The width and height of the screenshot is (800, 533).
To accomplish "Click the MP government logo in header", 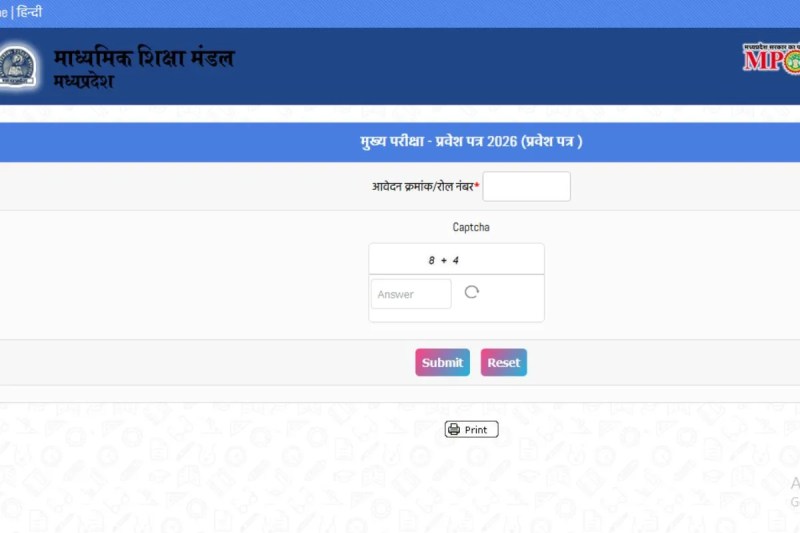I will click(771, 59).
